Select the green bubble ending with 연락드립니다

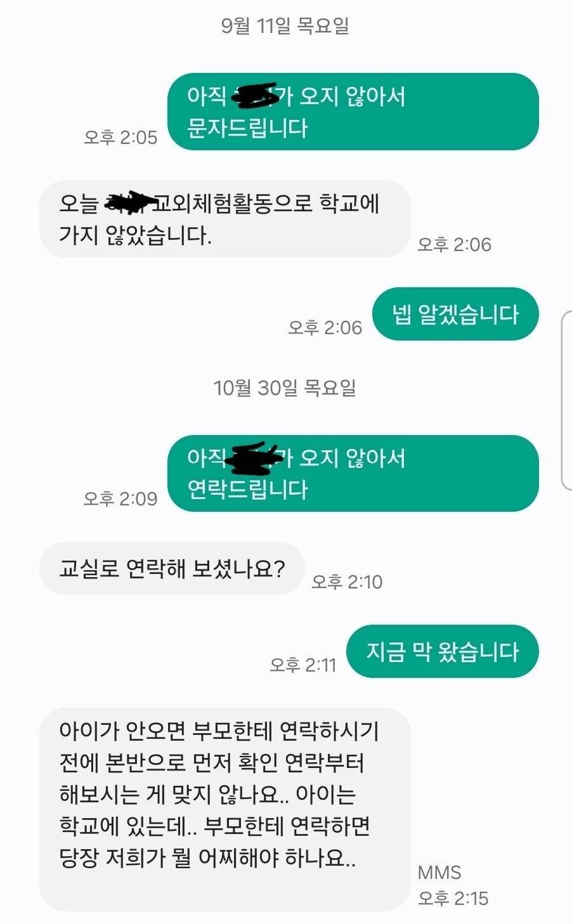tap(353, 473)
